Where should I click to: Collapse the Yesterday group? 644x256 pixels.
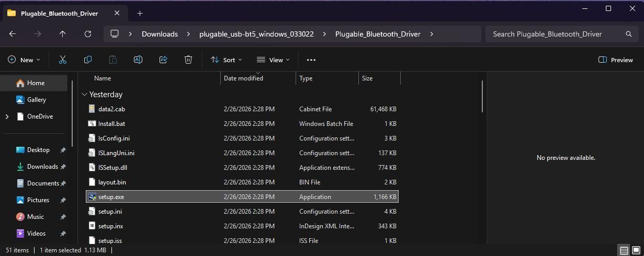pos(84,95)
